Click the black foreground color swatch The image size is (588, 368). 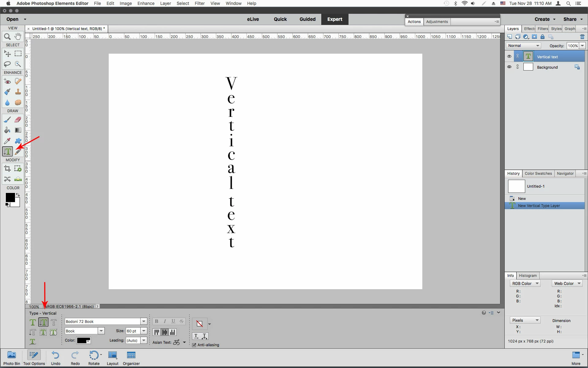pyautogui.click(x=10, y=197)
